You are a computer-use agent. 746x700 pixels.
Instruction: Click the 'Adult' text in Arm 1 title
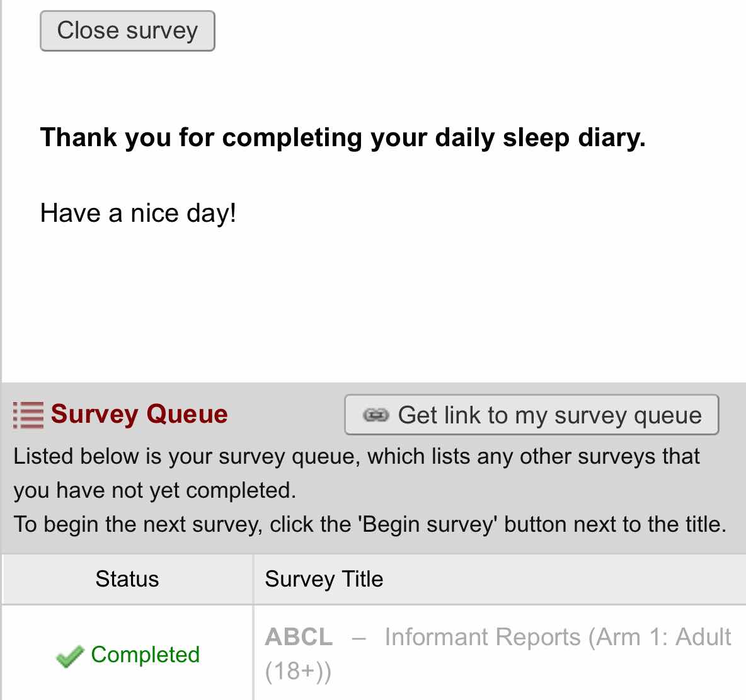point(703,637)
